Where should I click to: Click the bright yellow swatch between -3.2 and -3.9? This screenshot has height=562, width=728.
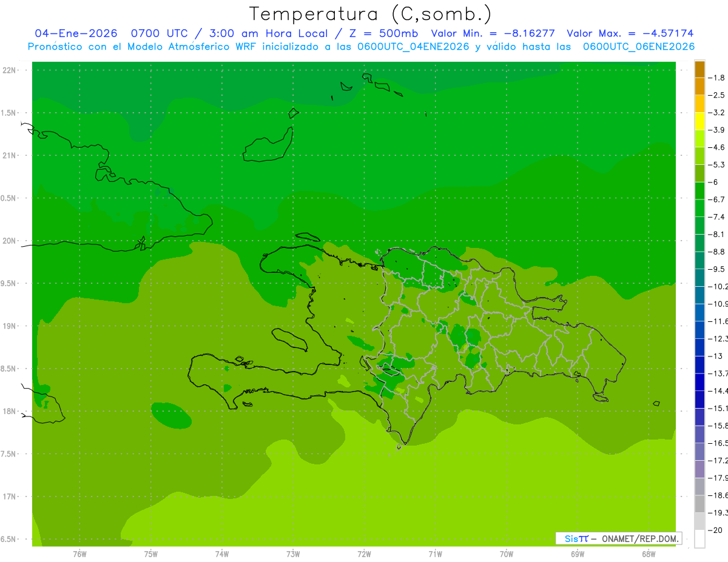[699, 121]
